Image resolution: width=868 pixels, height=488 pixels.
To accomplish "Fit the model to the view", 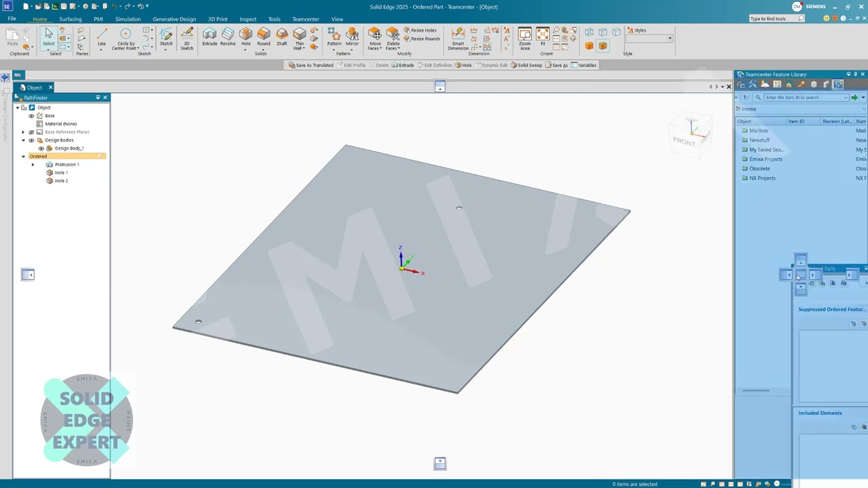I will 542,37.
